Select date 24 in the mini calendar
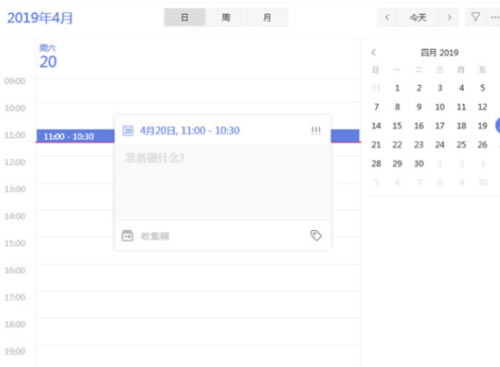The image size is (500, 367). 440,145
